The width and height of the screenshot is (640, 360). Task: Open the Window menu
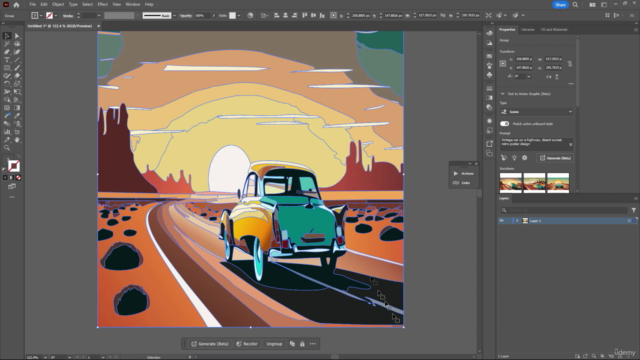(x=133, y=4)
